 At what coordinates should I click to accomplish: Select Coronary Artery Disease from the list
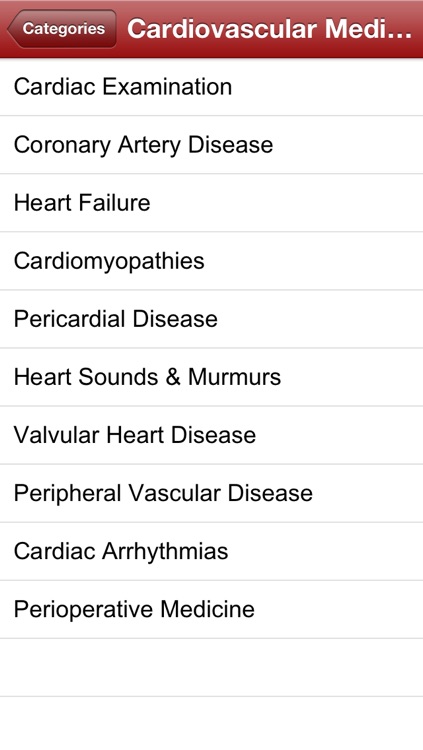pyautogui.click(x=212, y=145)
